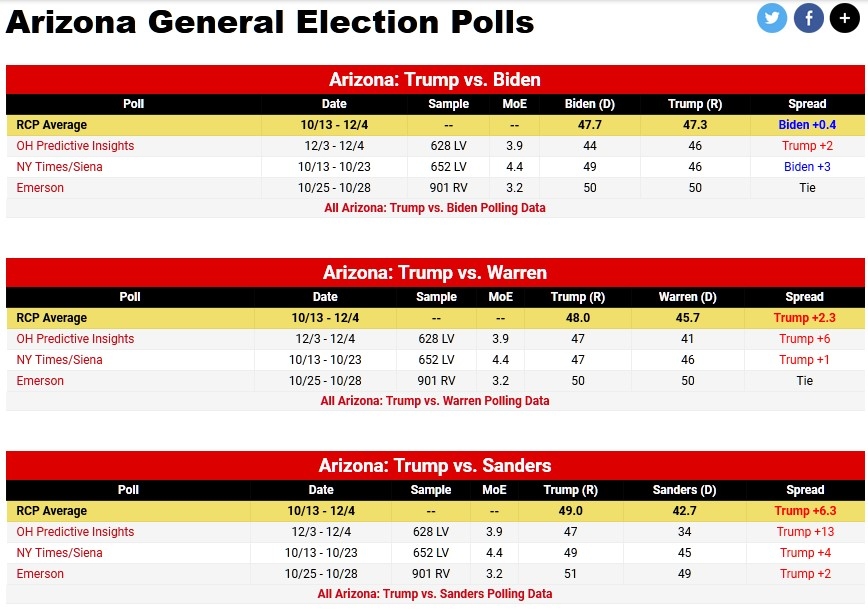This screenshot has width=868, height=612.
Task: Open NY Times/Siena poll in Sanders table
Action: click(59, 553)
